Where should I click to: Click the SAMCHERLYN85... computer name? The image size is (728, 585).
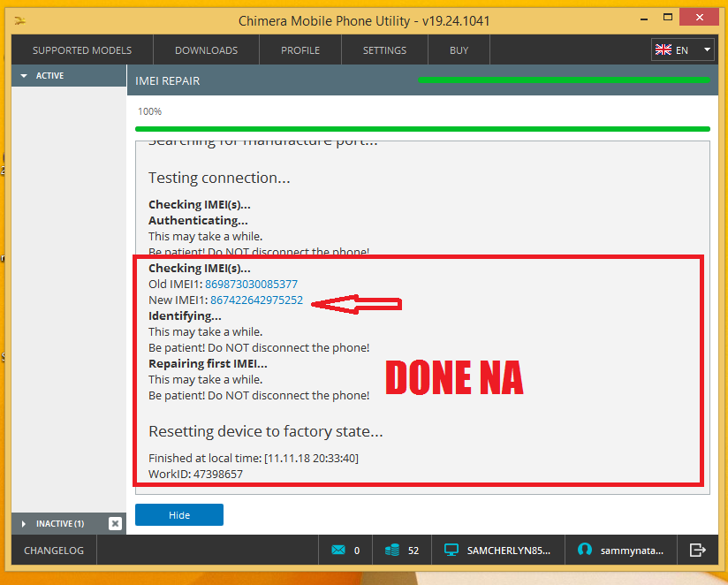(508, 551)
